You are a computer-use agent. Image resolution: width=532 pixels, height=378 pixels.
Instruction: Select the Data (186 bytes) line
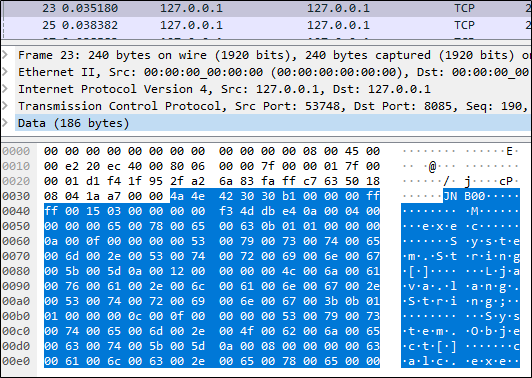[x=273, y=123]
